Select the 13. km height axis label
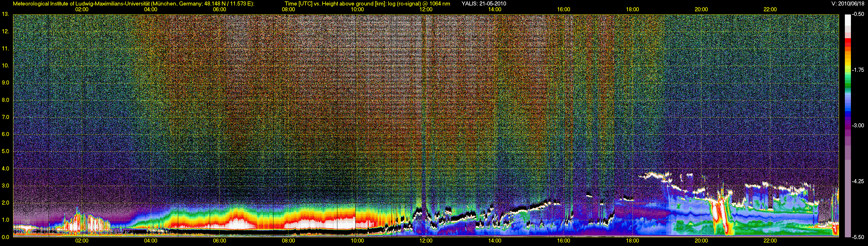This screenshot has width=868, height=246. pos(5,14)
